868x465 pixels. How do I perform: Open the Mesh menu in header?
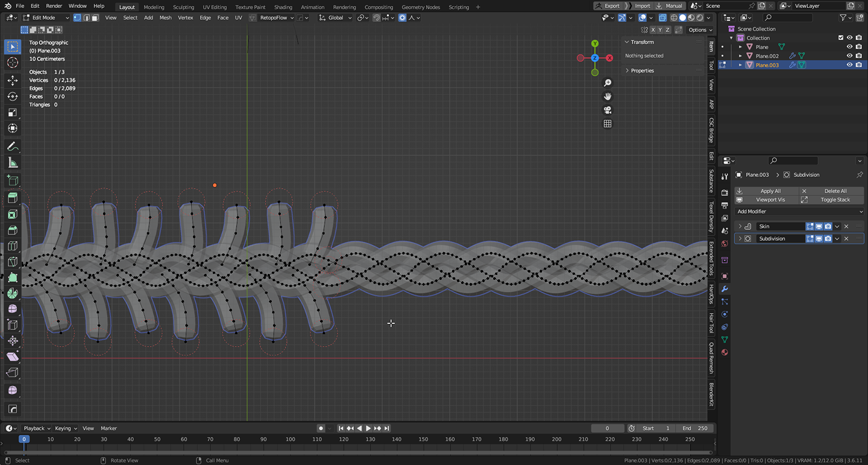tap(165, 17)
